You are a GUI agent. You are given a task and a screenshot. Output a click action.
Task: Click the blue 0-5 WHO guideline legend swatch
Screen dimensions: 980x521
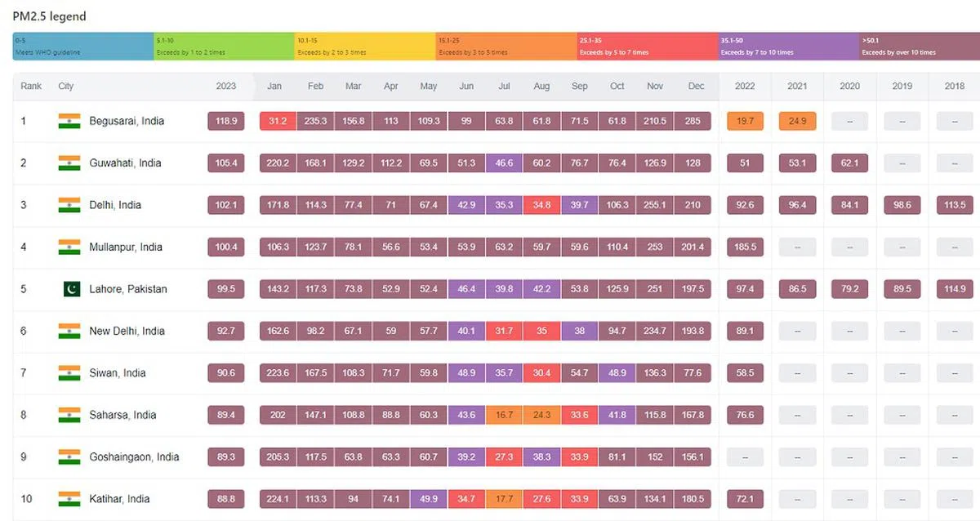[83, 47]
